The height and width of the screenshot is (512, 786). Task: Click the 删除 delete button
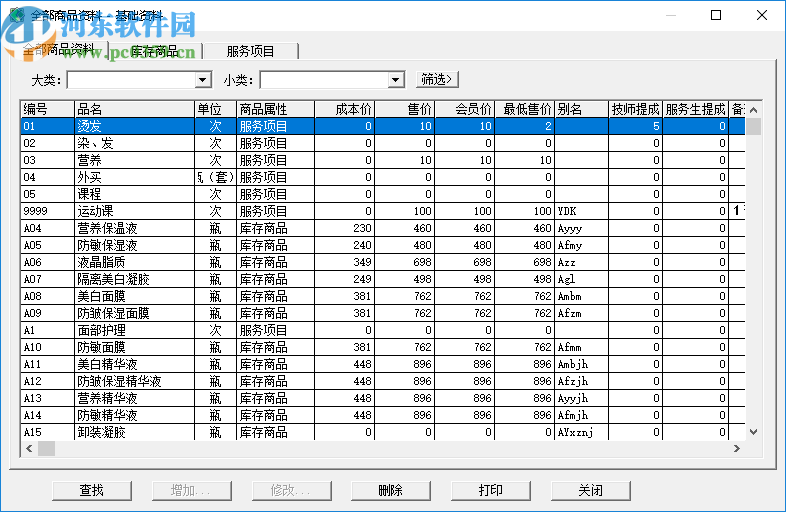[x=390, y=490]
